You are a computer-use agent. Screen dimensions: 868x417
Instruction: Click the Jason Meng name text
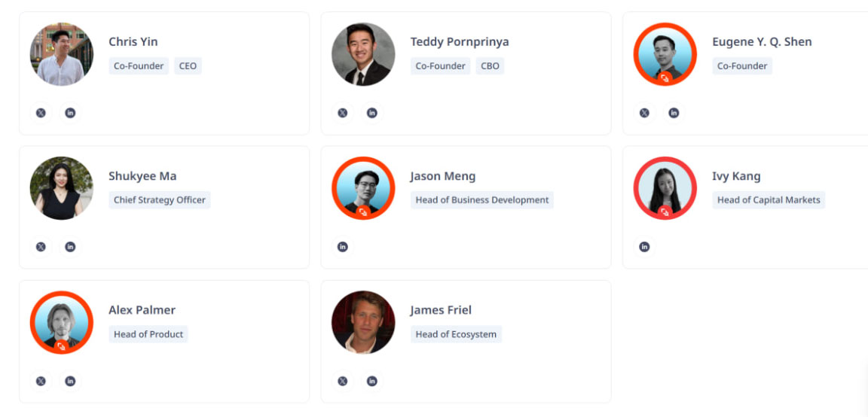tap(442, 176)
